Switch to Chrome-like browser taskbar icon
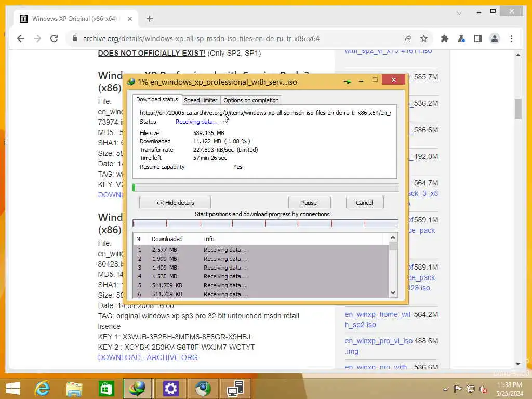Image resolution: width=532 pixels, height=399 pixels. click(203, 389)
